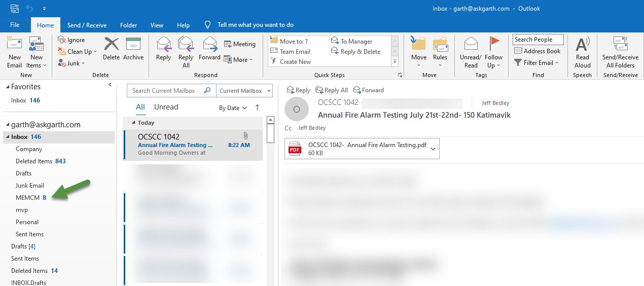Click the Search People field
This screenshot has width=644, height=286.
pyautogui.click(x=539, y=40)
